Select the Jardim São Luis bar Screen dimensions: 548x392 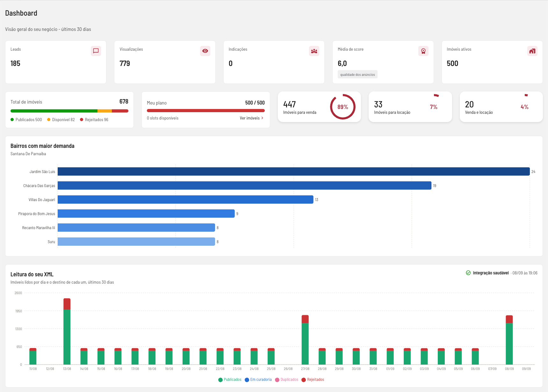coord(294,171)
